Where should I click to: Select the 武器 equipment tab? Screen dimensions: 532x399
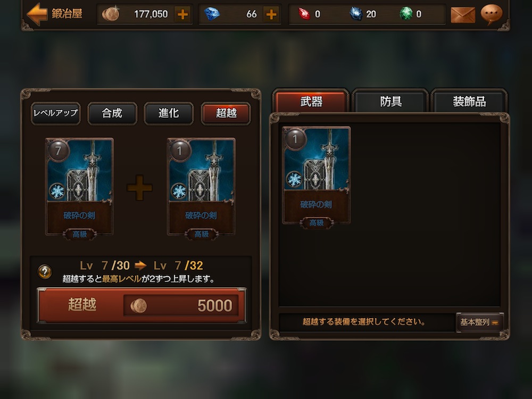(311, 101)
